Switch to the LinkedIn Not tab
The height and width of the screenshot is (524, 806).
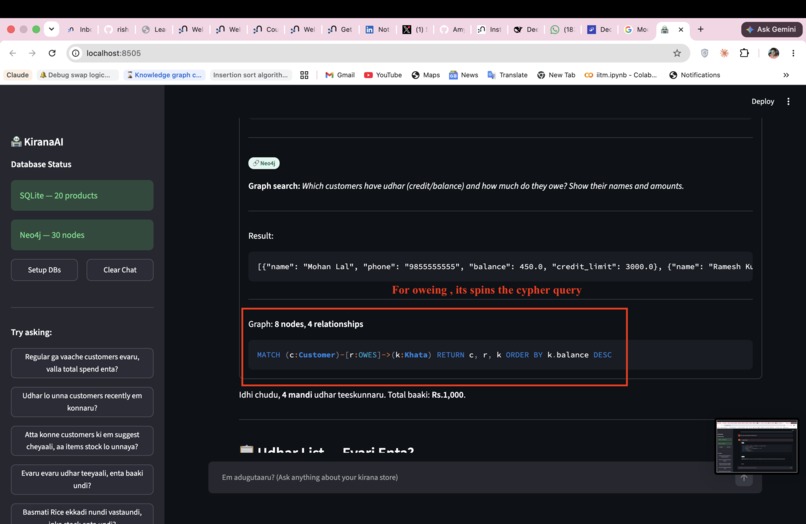coord(377,30)
